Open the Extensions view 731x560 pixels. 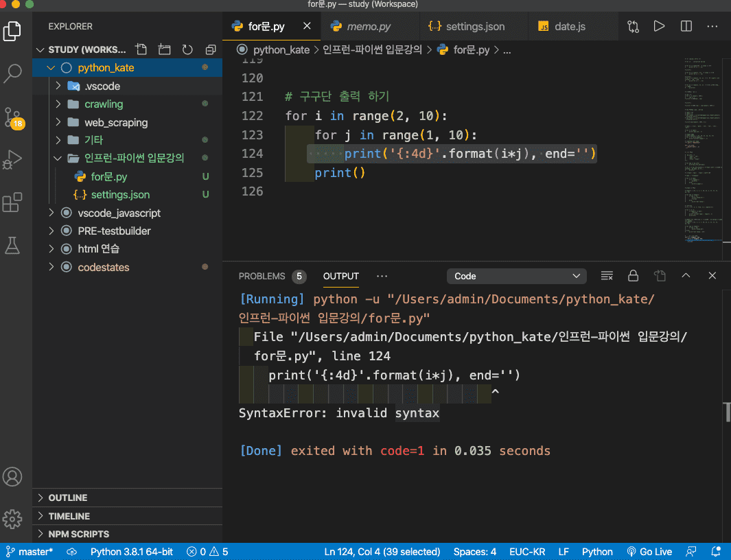pyautogui.click(x=13, y=203)
